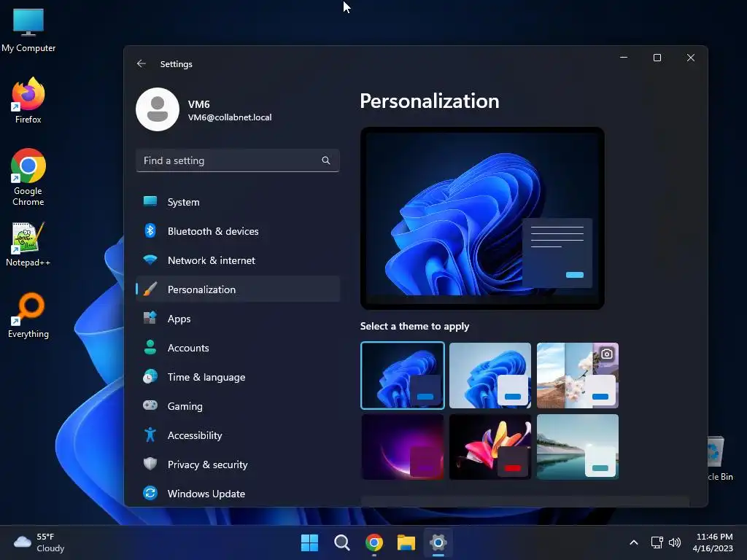Apply the spotlight theme with camera badge

[578, 376]
